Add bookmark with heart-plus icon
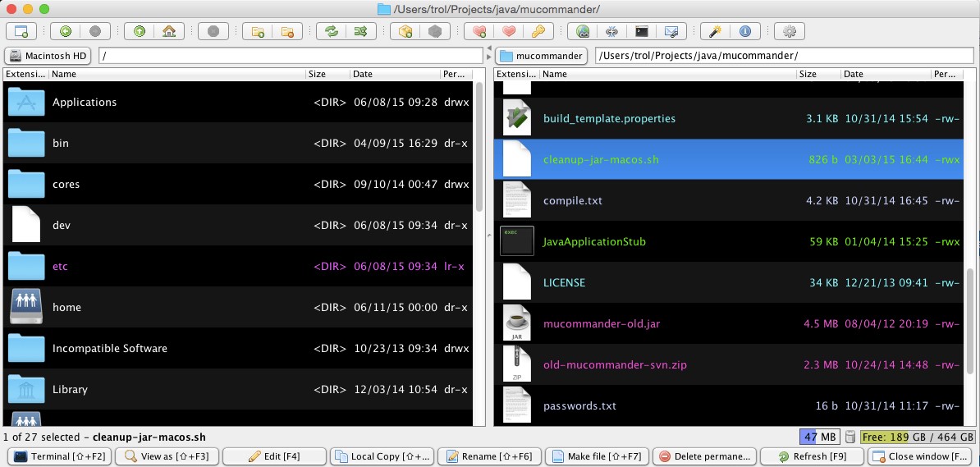 (479, 31)
